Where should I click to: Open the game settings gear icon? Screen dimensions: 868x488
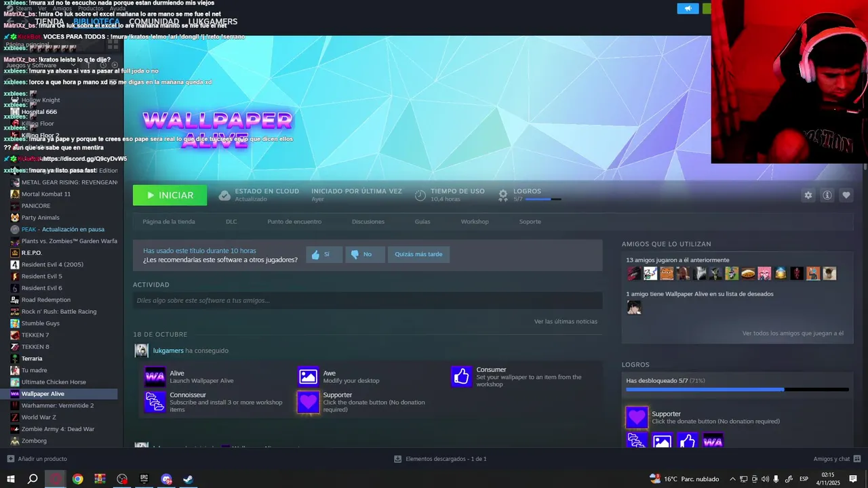(808, 195)
